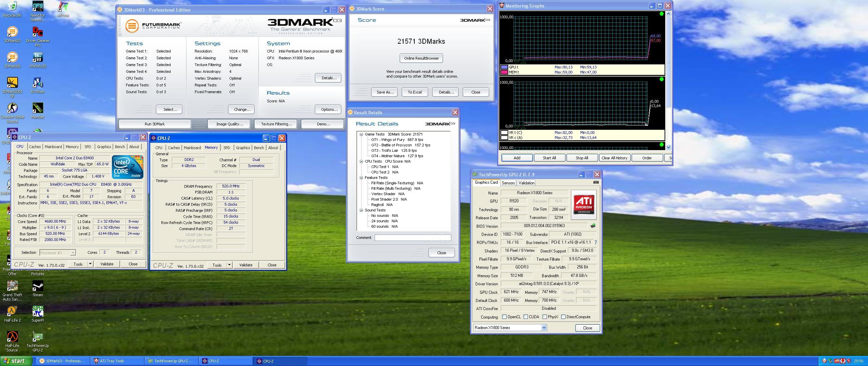Click the Image Quality button
Viewport: 868px width, 366px height.
(x=230, y=124)
